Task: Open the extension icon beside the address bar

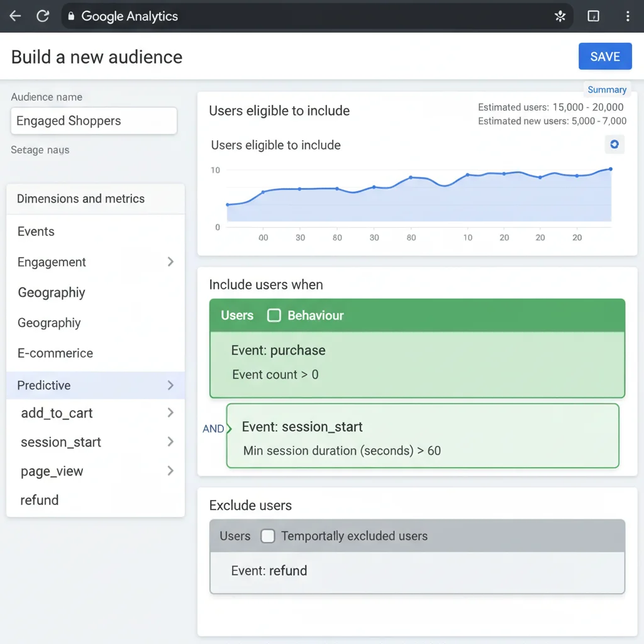Action: [x=560, y=16]
